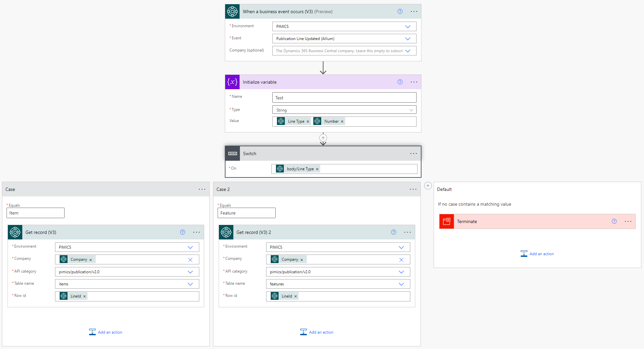Click the Name field containing Test
This screenshot has height=349, width=644.
(344, 97)
